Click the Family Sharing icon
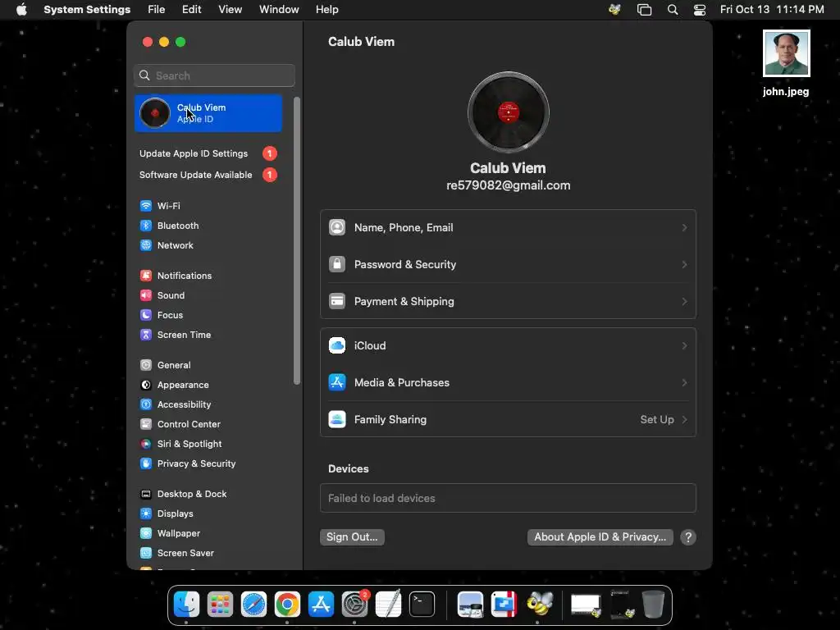The height and width of the screenshot is (630, 840). pyautogui.click(x=337, y=419)
